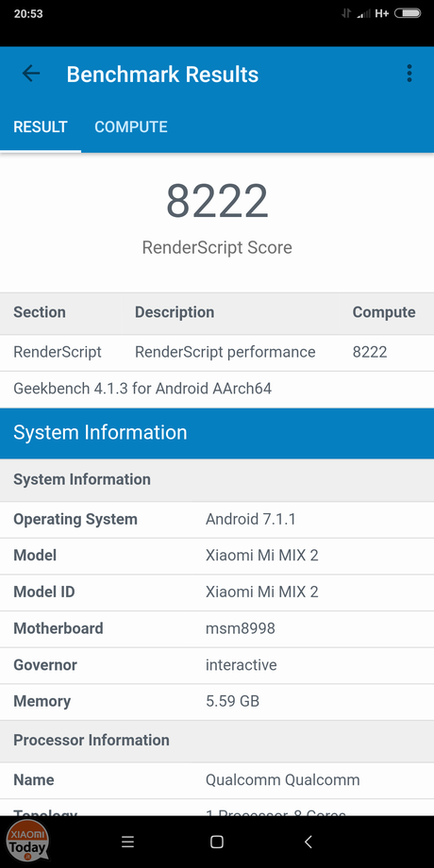The height and width of the screenshot is (868, 434).
Task: Tap the Model row label
Action: 35,555
